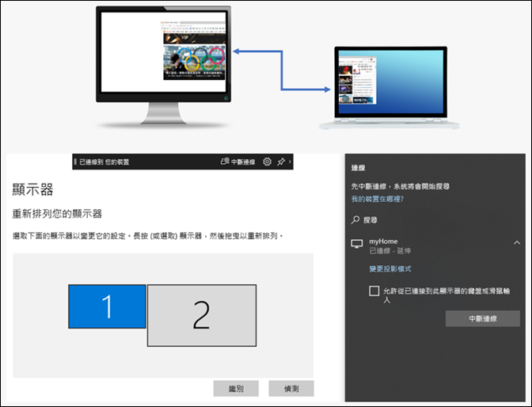Click the desktop monitor illustration
The width and height of the screenshot is (532, 407).
pyautogui.click(x=163, y=67)
